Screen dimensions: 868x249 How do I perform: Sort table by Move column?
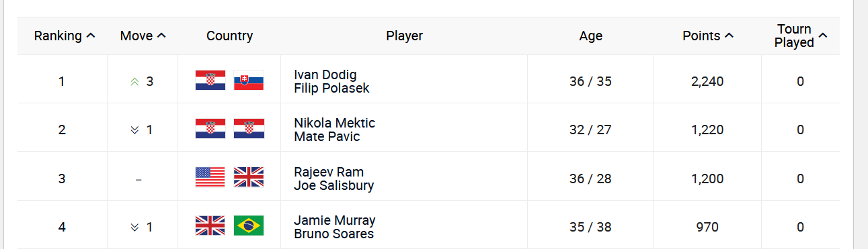[143, 36]
